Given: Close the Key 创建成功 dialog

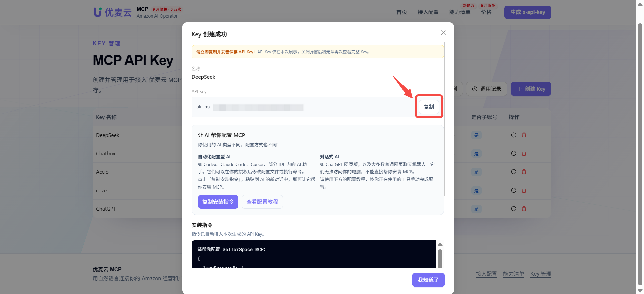Looking at the screenshot, I should point(443,33).
